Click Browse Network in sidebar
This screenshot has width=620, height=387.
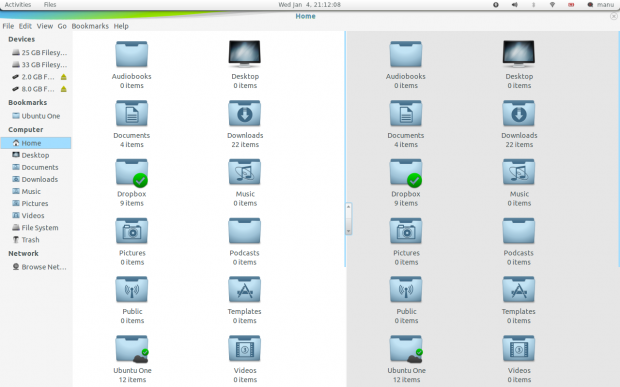click(x=39, y=267)
